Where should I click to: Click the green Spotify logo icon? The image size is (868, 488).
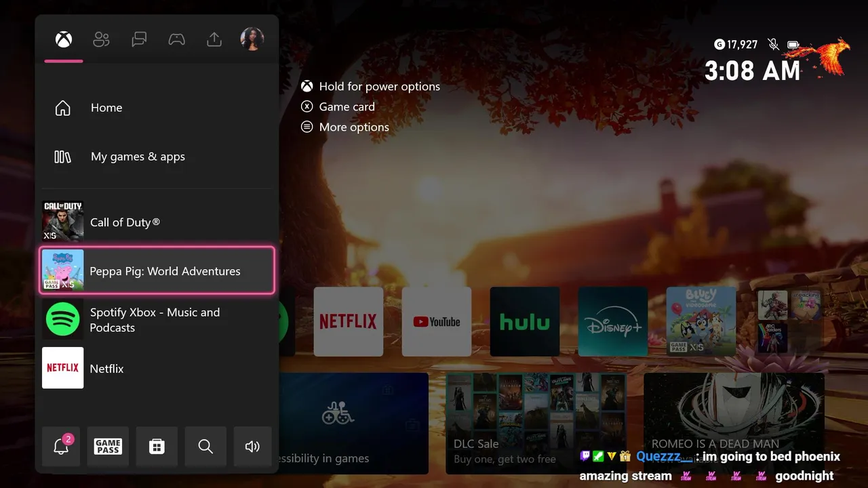[x=63, y=319]
